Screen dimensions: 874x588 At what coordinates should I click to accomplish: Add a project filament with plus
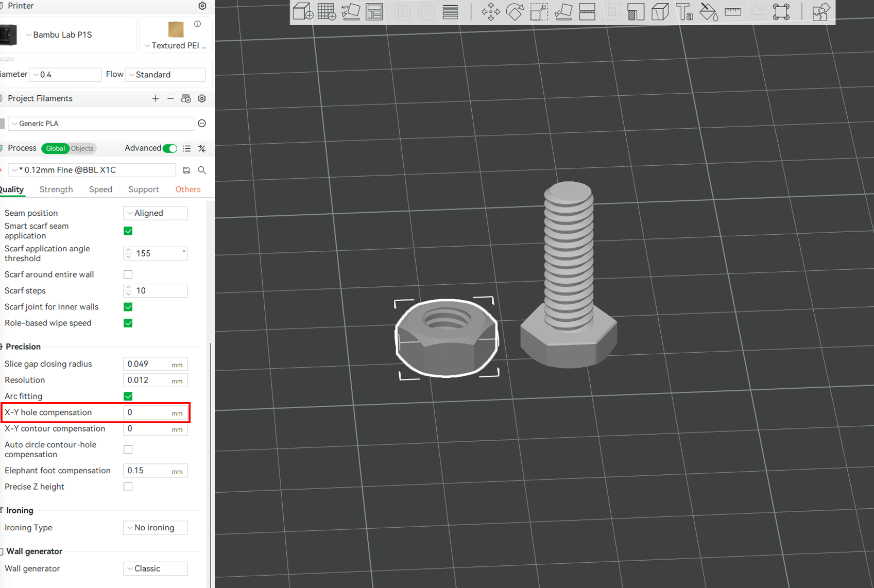coord(156,98)
